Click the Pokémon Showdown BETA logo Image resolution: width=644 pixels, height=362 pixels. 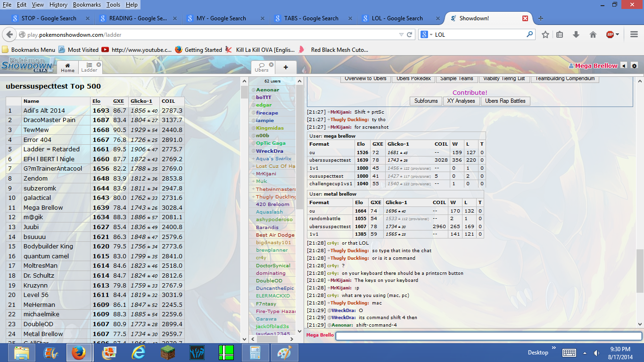27,66
